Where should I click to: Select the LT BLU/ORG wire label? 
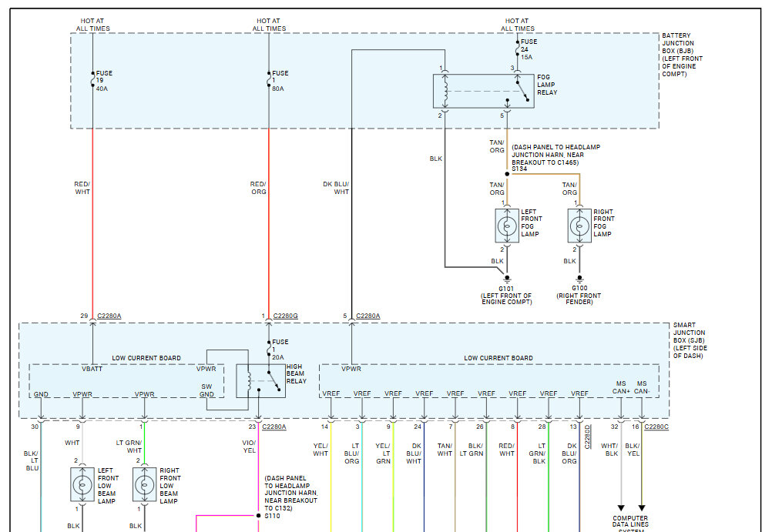[352, 453]
